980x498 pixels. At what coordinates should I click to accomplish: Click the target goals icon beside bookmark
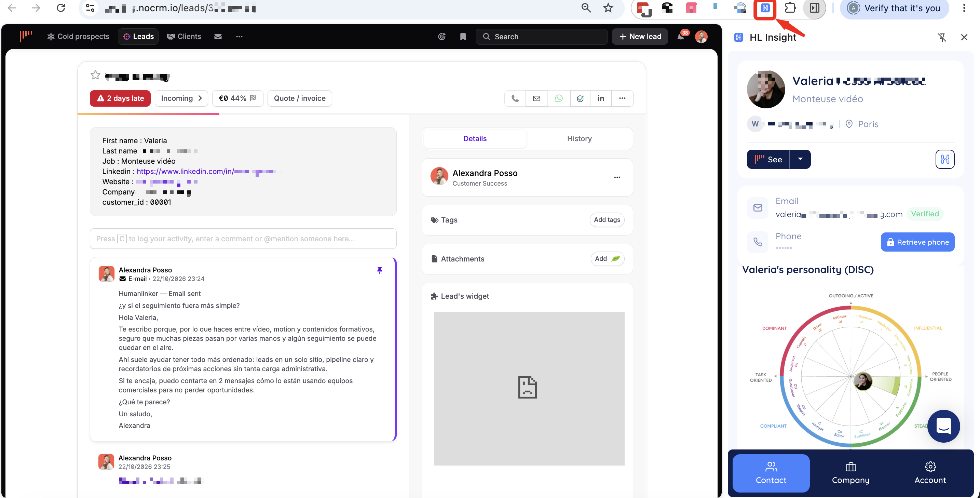click(x=441, y=37)
